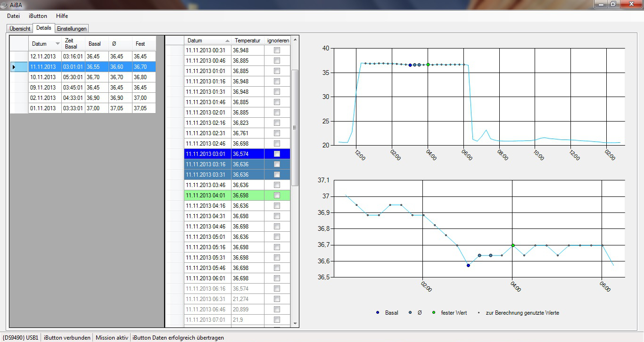The height and width of the screenshot is (342, 644).
Task: Open the iButton menu
Action: point(38,16)
